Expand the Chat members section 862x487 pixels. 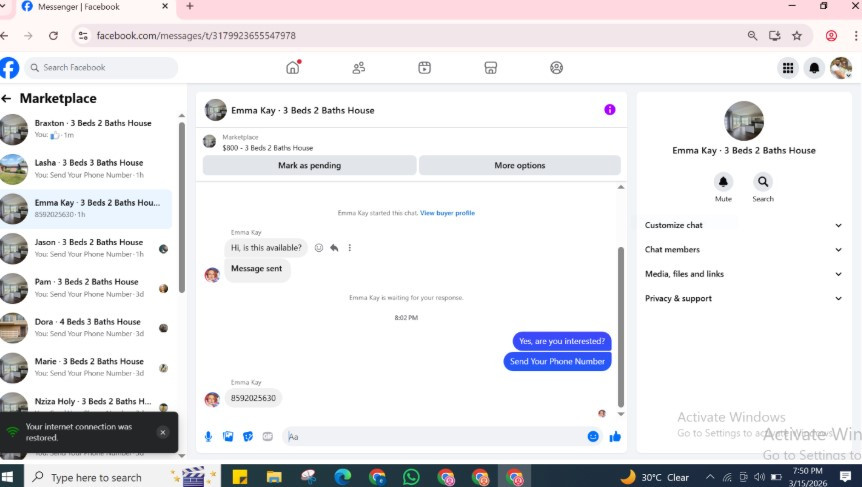click(743, 250)
